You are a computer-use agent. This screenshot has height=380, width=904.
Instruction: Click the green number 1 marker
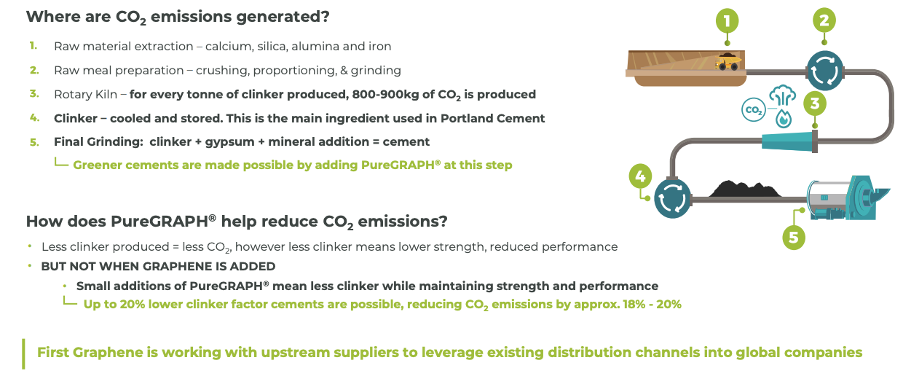coord(727,21)
